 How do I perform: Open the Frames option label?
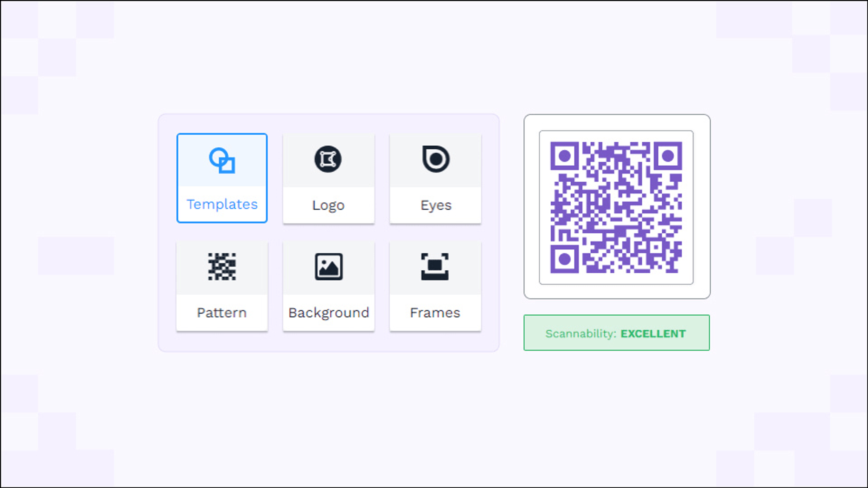(435, 313)
